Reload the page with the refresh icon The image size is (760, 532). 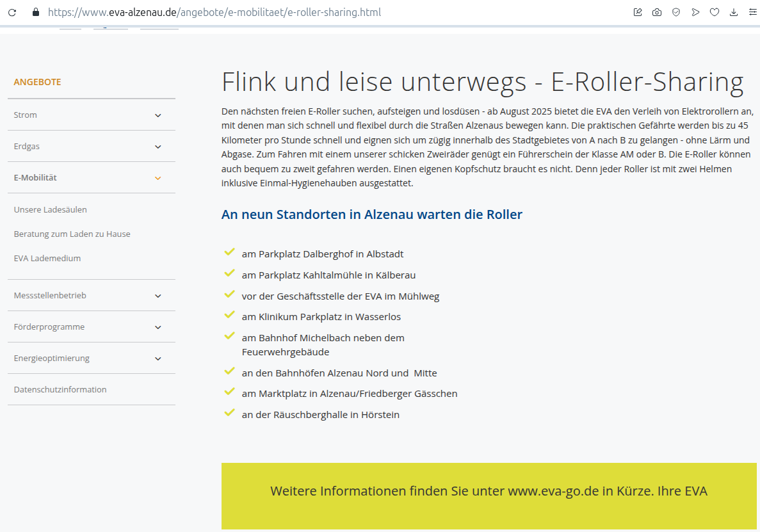[x=12, y=12]
